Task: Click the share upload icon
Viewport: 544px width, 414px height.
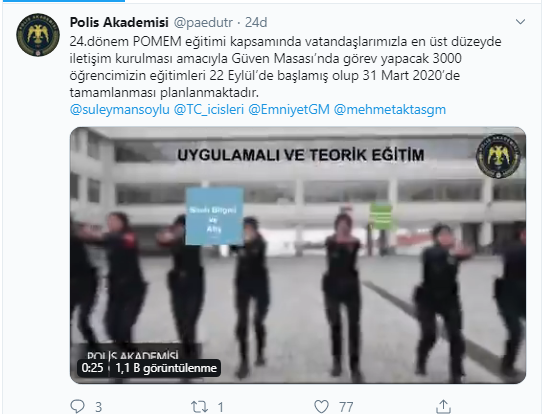Action: point(443,406)
